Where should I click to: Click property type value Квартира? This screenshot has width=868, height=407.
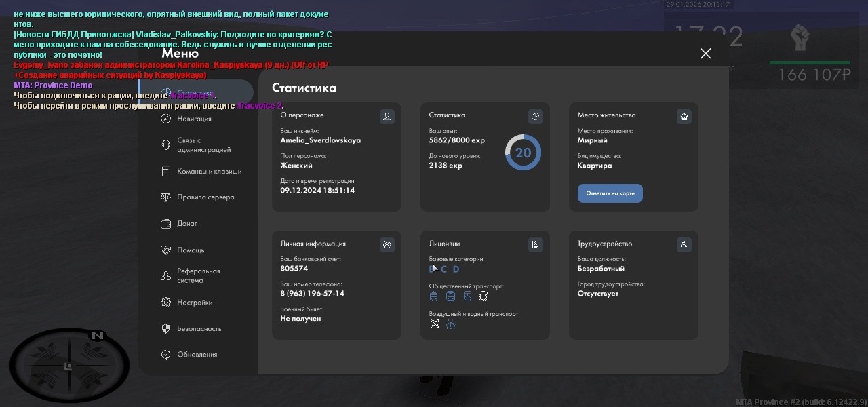tap(595, 166)
